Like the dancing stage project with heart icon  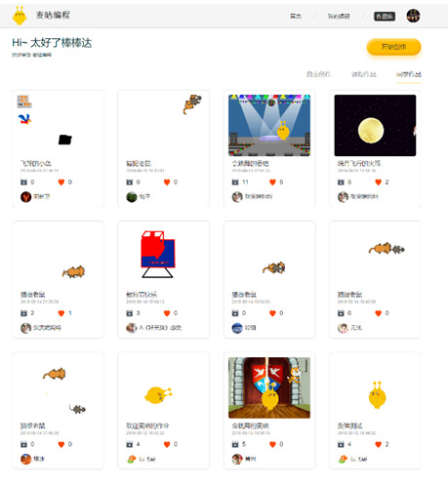tap(272, 183)
